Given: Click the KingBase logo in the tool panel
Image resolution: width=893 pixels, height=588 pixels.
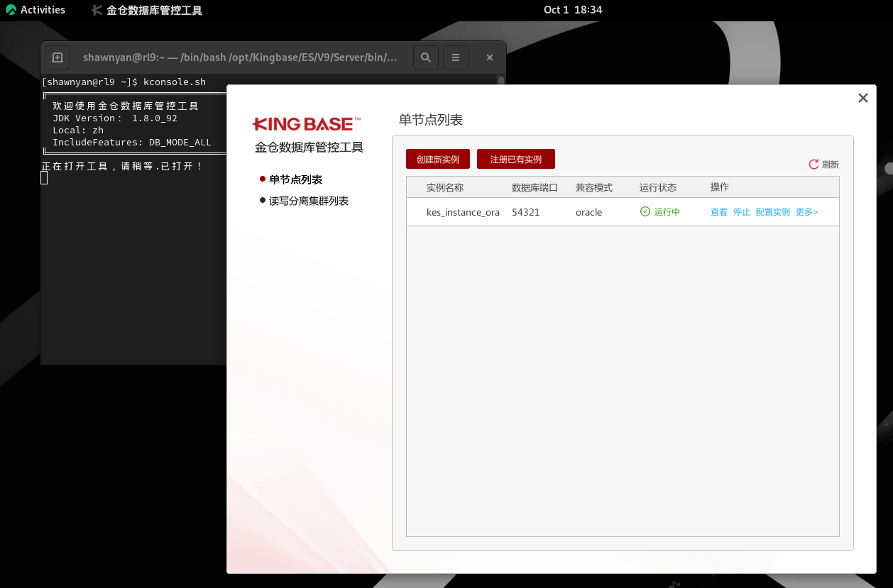Looking at the screenshot, I should coord(305,123).
